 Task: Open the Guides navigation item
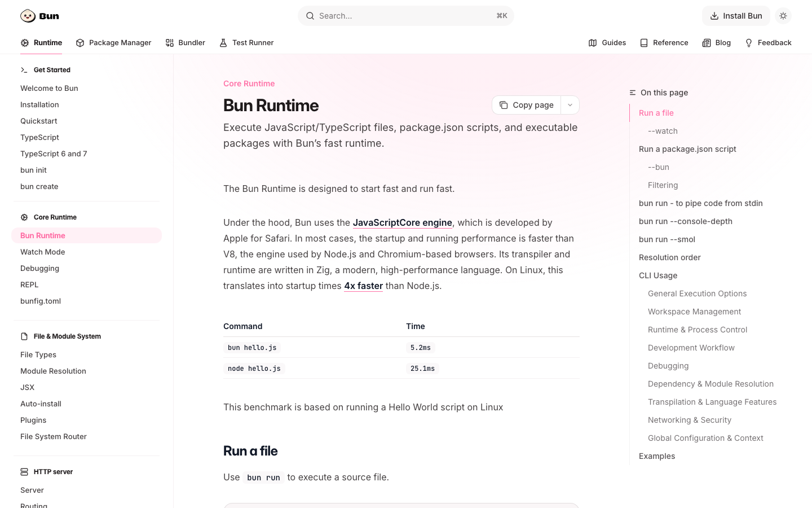[x=607, y=43]
